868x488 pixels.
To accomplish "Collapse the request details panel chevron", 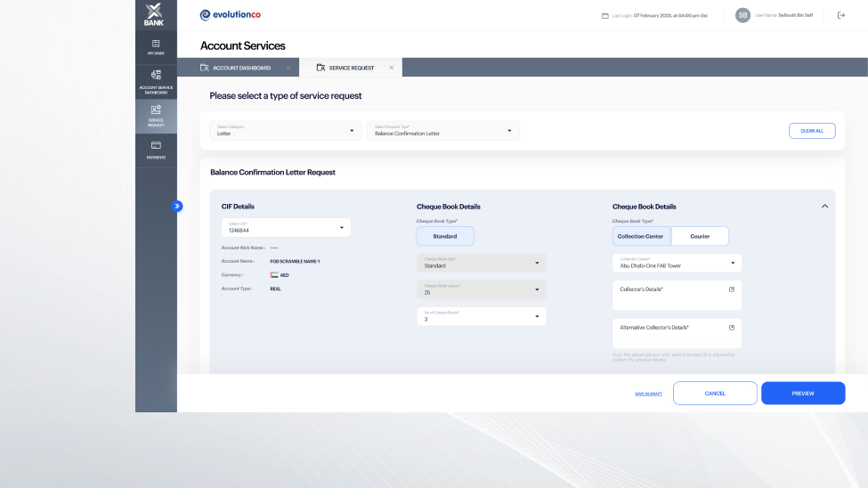I will click(x=824, y=207).
